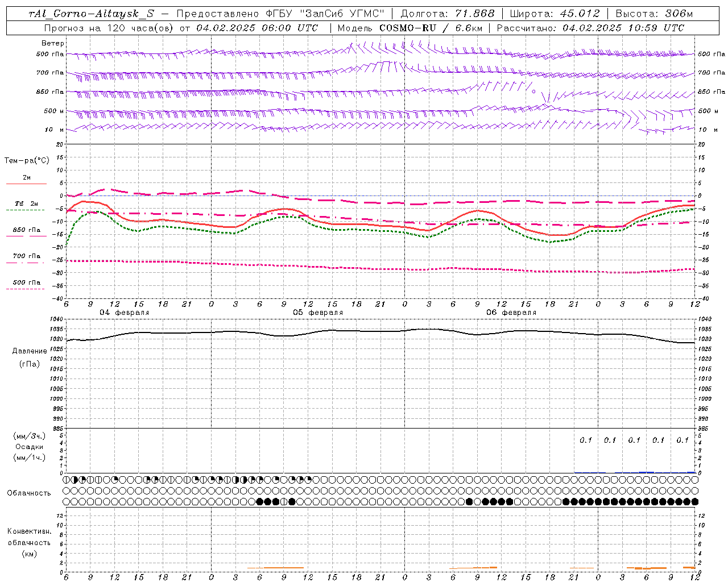728x582 pixels.
Task: Select the '05 февраля' date label
Action: (318, 313)
